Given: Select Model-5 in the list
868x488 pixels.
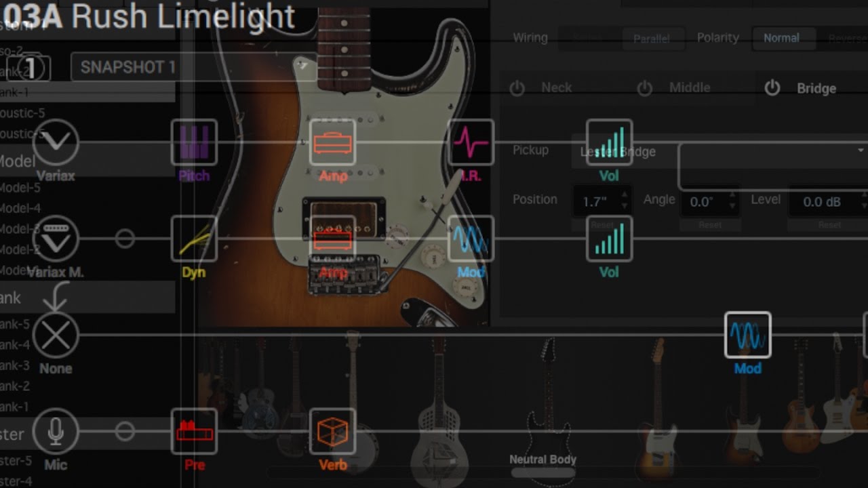Looking at the screenshot, I should point(20,188).
